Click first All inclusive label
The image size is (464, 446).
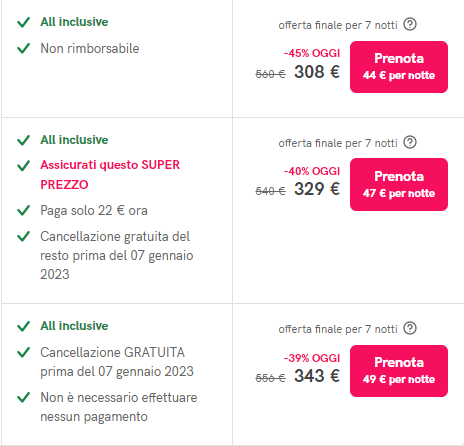point(74,22)
